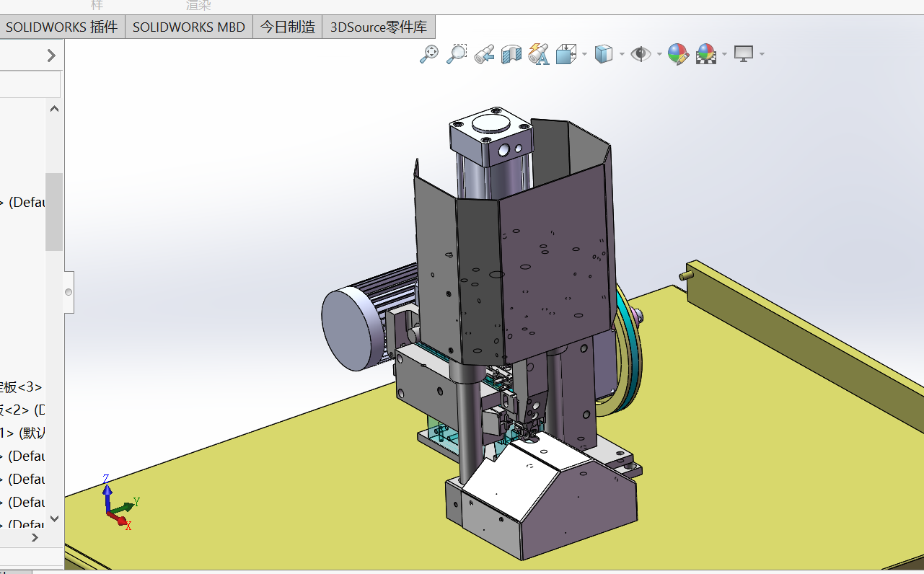
Task: Click the tree scrollbar up arrow
Action: 54,109
